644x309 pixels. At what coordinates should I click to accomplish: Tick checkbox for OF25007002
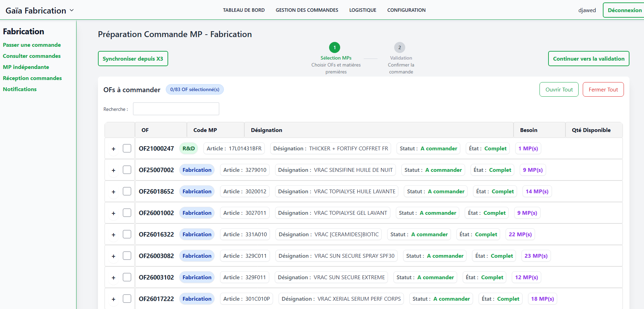click(127, 170)
